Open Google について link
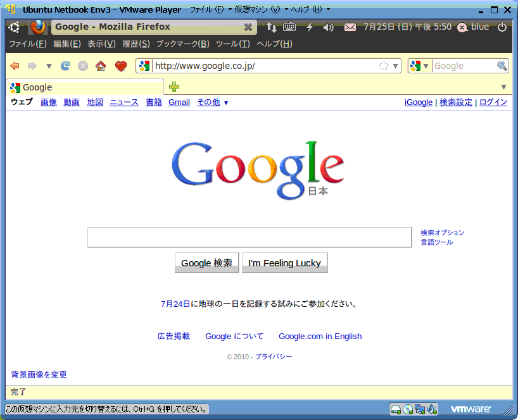The width and height of the screenshot is (518, 420). [234, 337]
